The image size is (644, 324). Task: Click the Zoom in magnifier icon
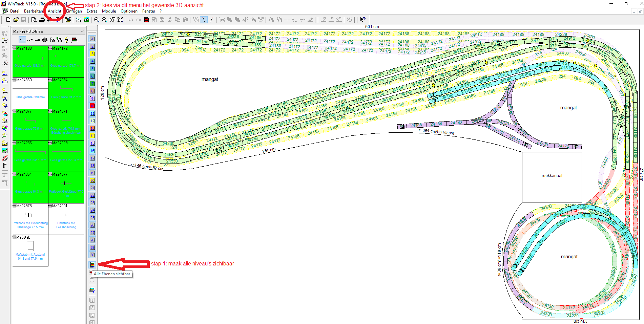click(105, 20)
